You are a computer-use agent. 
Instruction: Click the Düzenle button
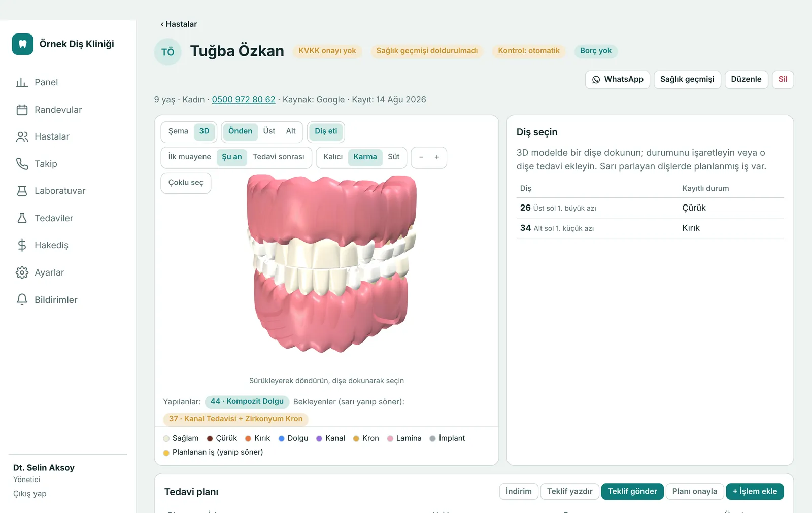pyautogui.click(x=746, y=80)
